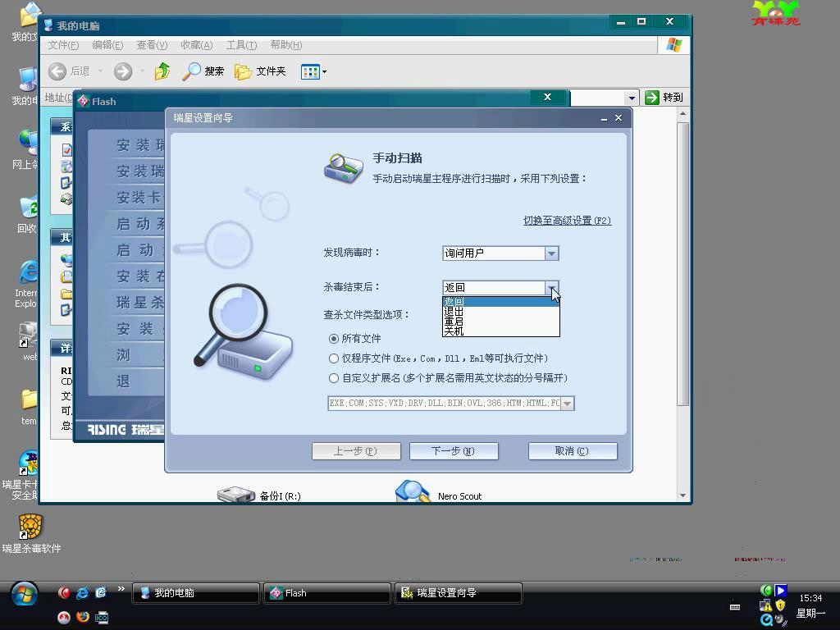The image size is (840, 630).
Task: Click the red icon in lower quick launch row
Action: [64, 617]
